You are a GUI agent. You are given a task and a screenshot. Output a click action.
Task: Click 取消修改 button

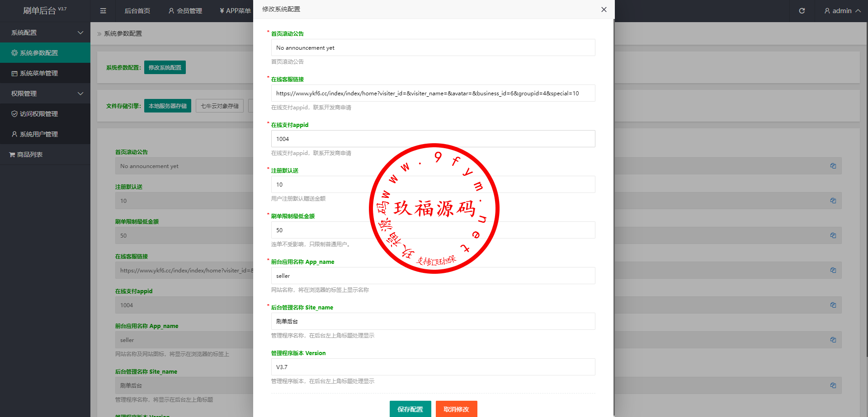click(x=456, y=409)
